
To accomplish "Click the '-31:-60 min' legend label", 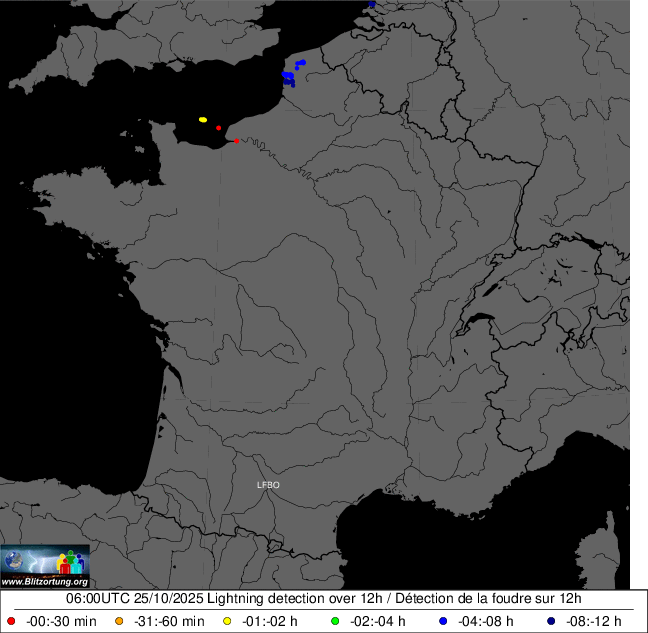I will click(x=169, y=621).
